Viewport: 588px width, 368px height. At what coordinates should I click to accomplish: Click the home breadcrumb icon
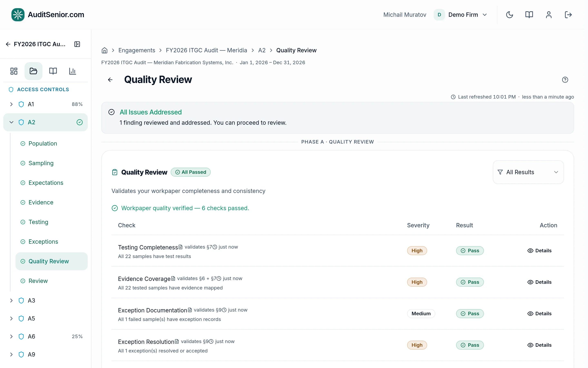click(105, 50)
